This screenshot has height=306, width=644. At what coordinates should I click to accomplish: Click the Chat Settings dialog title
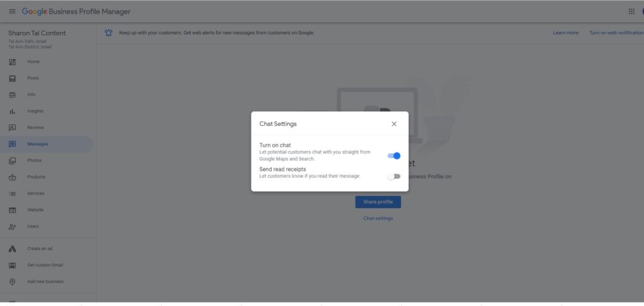(278, 124)
